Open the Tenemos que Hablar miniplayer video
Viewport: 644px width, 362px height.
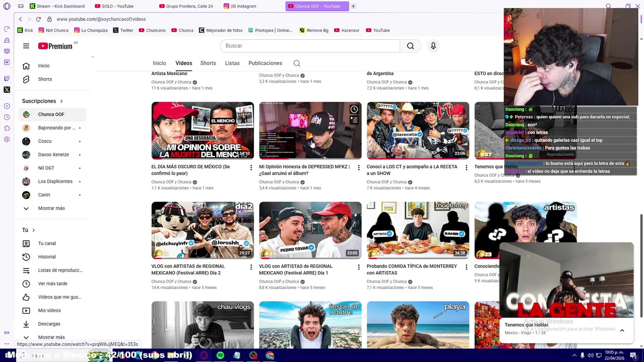pyautogui.click(x=567, y=281)
